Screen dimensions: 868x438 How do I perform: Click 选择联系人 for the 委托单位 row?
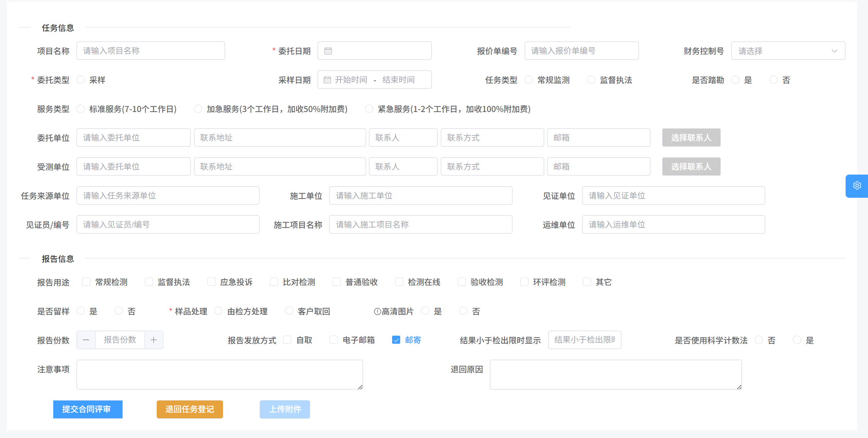point(691,138)
